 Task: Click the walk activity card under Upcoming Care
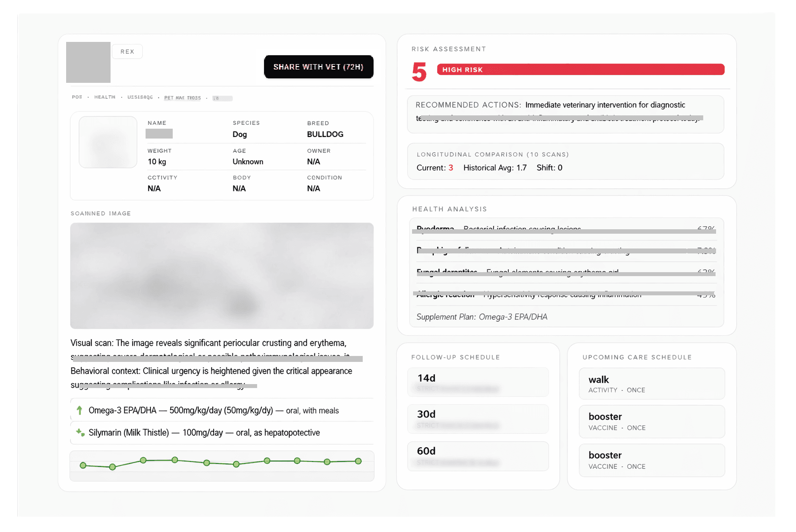point(652,384)
